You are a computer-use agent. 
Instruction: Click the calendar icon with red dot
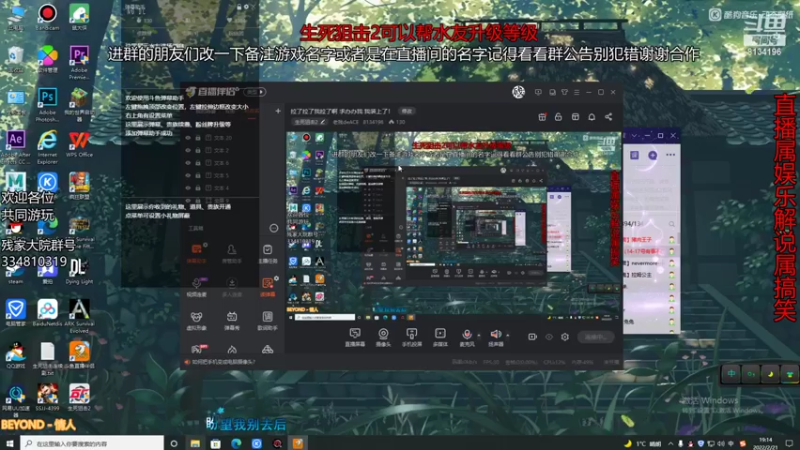click(x=542, y=117)
